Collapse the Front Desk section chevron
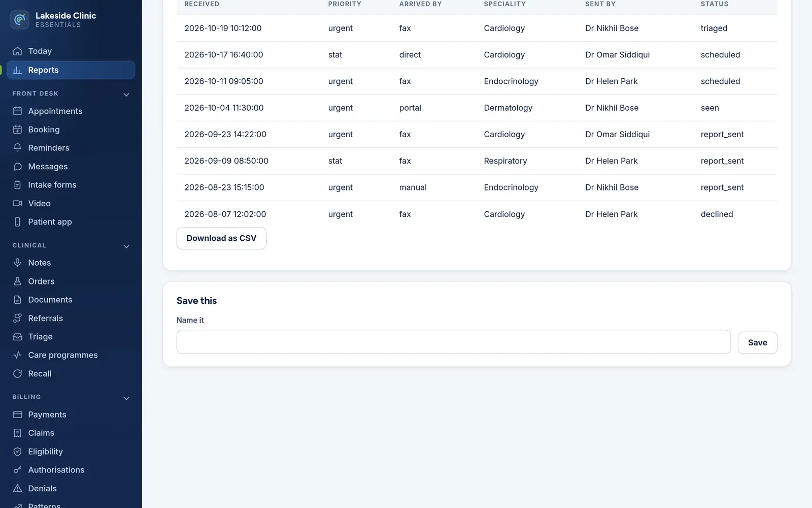Image resolution: width=812 pixels, height=508 pixels. click(126, 94)
